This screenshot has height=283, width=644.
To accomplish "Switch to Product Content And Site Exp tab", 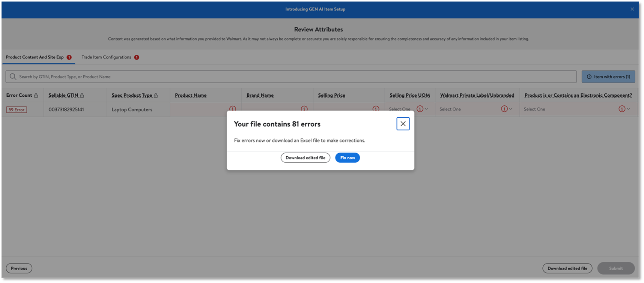I will [x=39, y=57].
